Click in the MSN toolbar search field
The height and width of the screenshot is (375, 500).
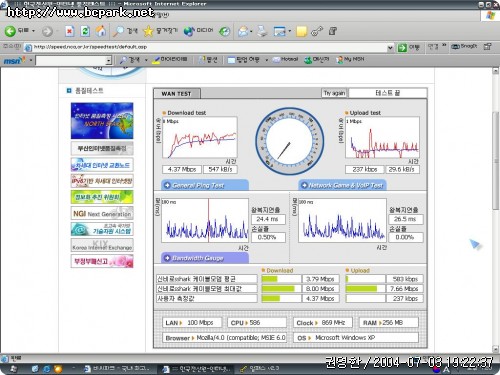point(71,61)
